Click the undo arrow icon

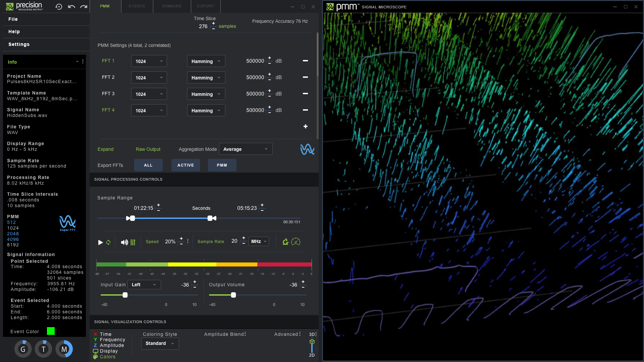click(71, 6)
